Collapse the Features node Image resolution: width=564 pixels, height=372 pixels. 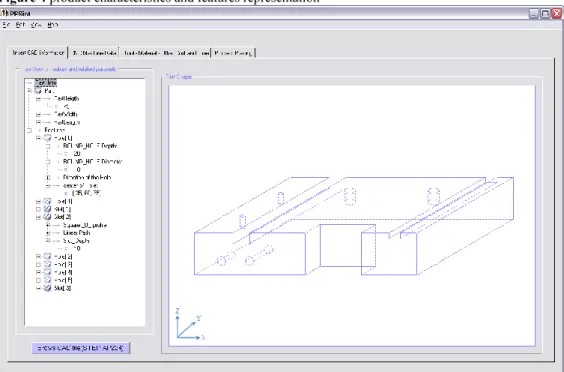[29, 130]
